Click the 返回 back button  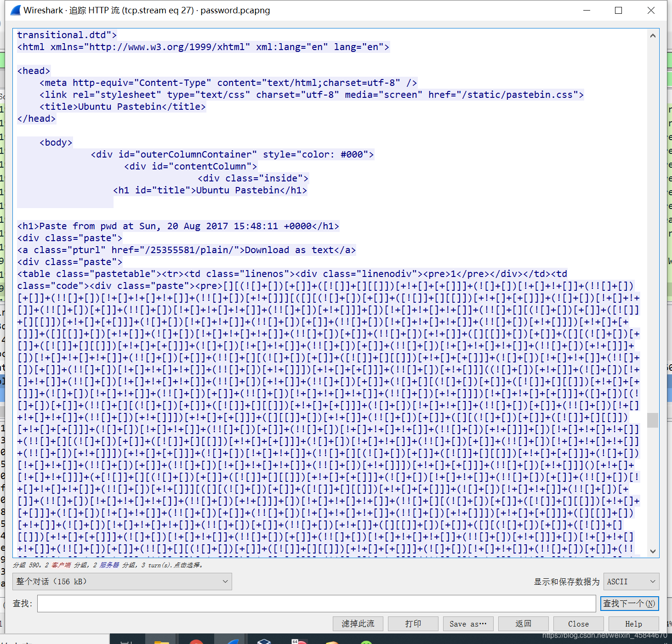pyautogui.click(x=524, y=624)
